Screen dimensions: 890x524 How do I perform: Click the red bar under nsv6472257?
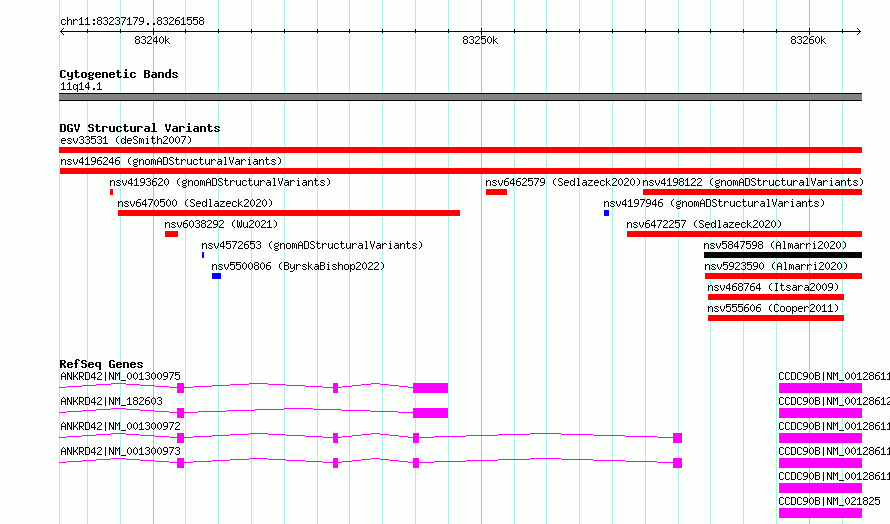coord(745,234)
